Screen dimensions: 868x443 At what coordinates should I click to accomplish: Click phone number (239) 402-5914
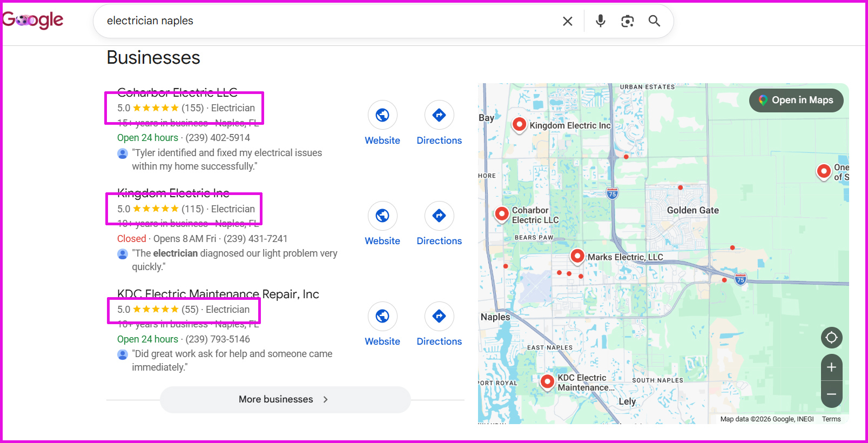(x=218, y=138)
